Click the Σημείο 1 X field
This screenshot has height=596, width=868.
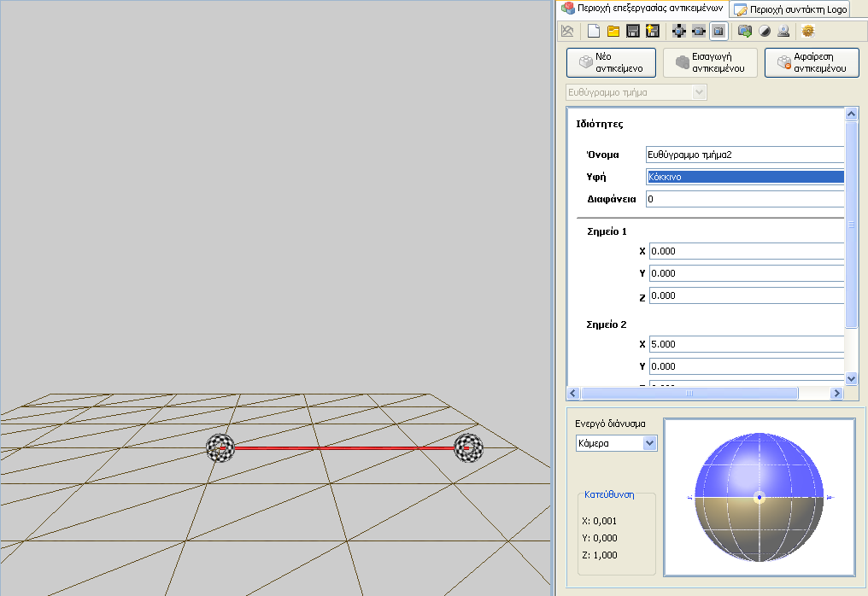[x=746, y=251]
